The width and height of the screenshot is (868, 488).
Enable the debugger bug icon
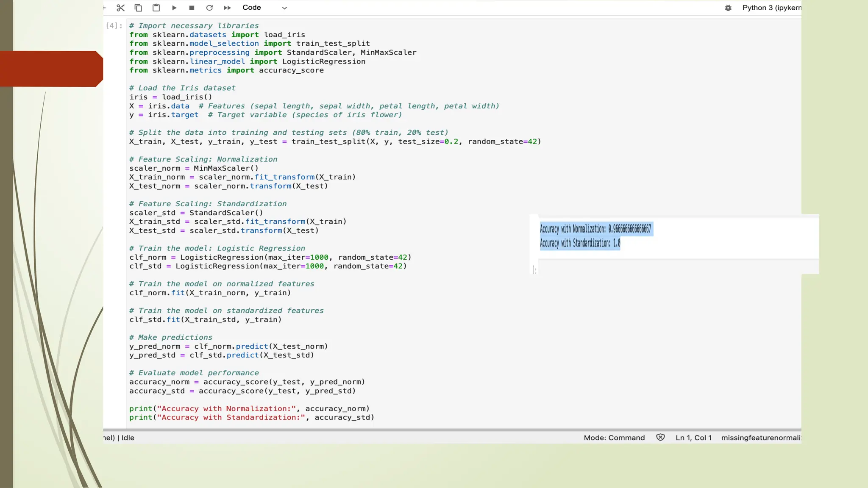point(728,8)
